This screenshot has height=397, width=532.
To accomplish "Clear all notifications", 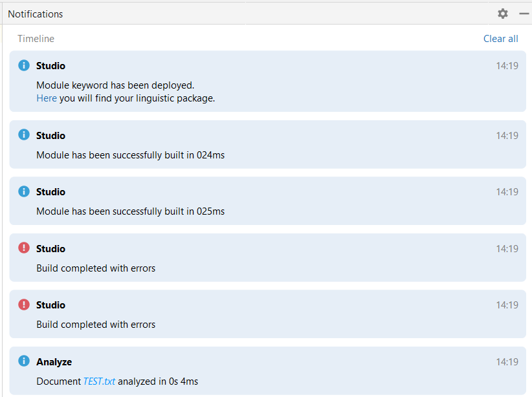I will [500, 39].
